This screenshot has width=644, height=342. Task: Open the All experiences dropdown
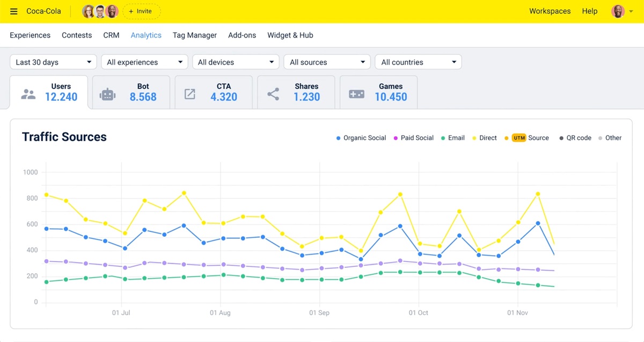pyautogui.click(x=144, y=62)
